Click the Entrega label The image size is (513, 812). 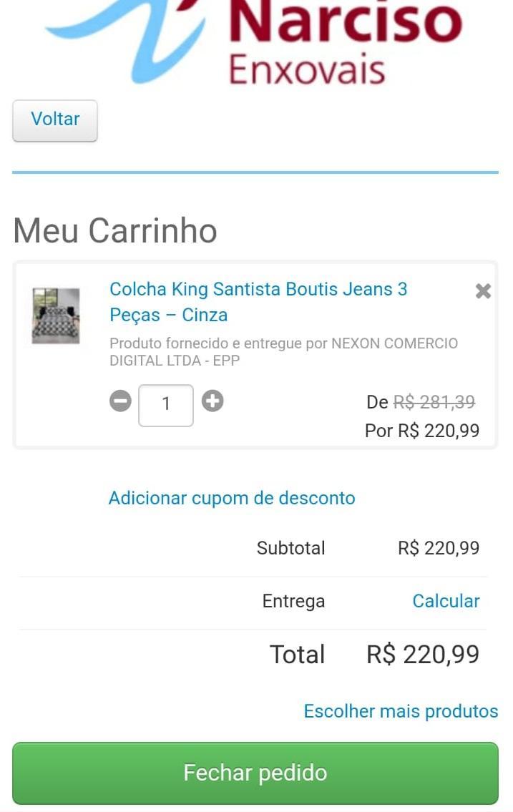(293, 601)
